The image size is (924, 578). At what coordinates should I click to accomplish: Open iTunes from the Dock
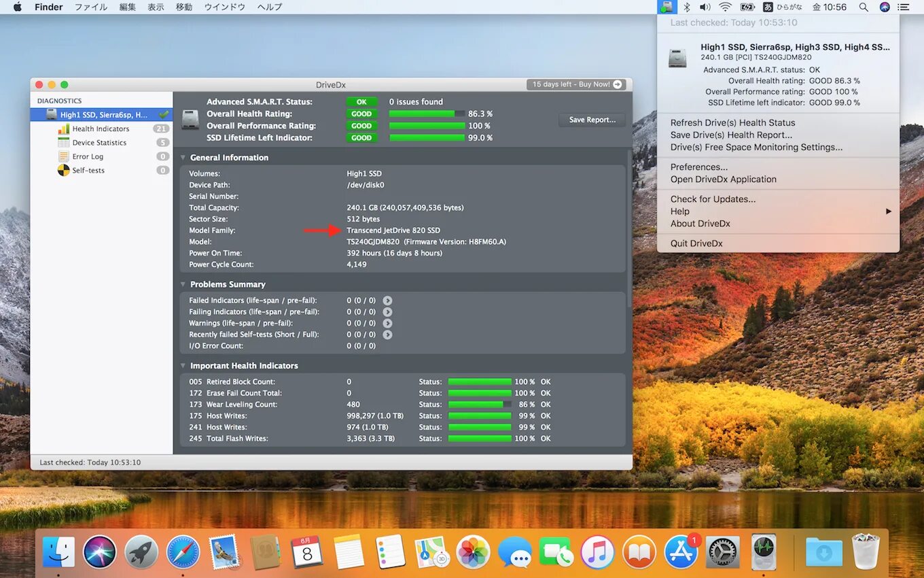598,551
